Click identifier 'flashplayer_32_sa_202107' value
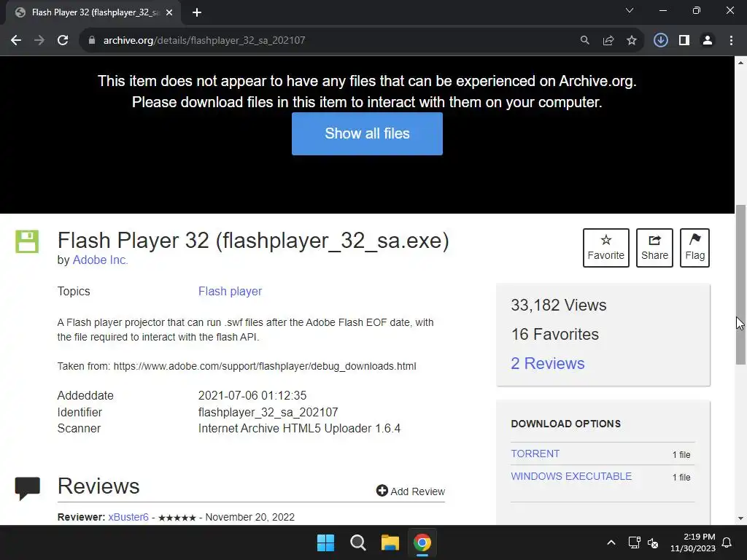Image resolution: width=747 pixels, height=560 pixels. (268, 413)
